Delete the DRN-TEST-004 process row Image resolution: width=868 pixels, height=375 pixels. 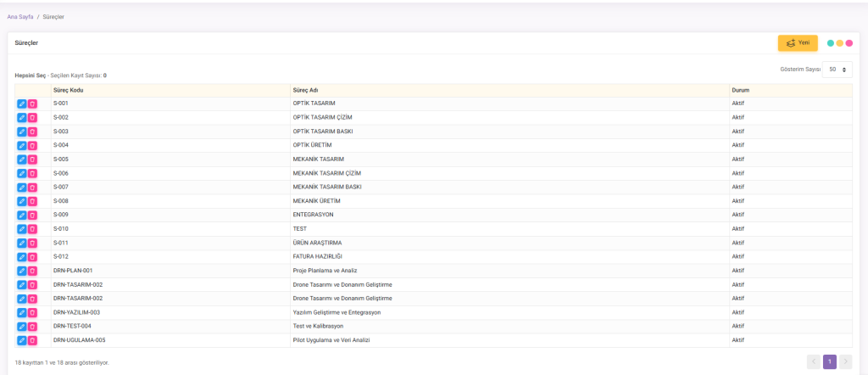(32, 326)
